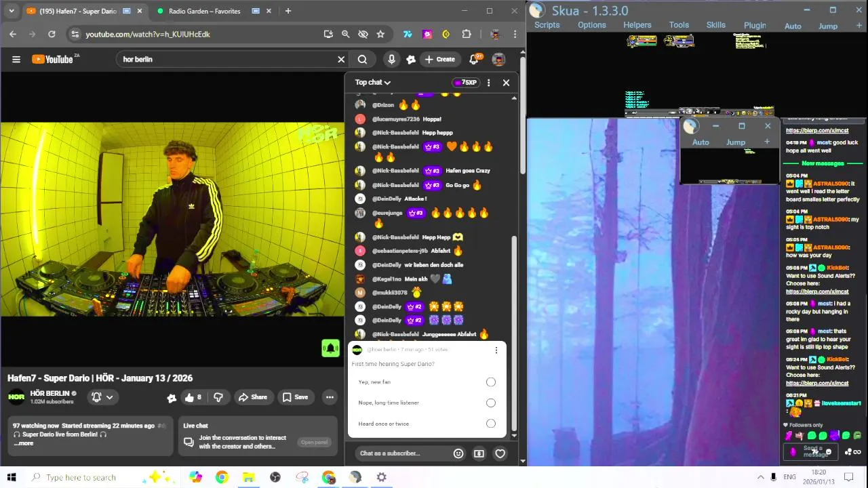Clear the 'hor berlin' search text
Image resolution: width=868 pixels, height=488 pixels.
coord(341,60)
